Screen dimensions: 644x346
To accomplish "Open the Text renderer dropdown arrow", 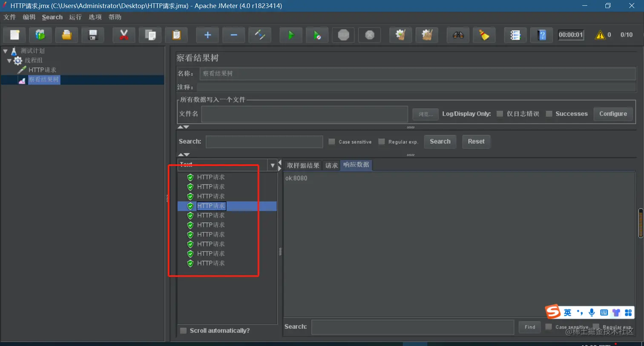I will pos(273,165).
